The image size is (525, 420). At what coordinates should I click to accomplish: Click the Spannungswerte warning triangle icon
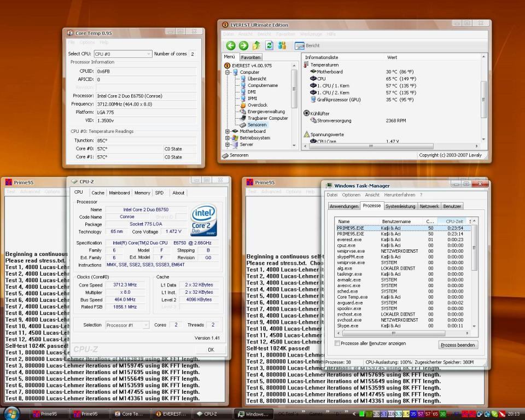click(x=306, y=135)
